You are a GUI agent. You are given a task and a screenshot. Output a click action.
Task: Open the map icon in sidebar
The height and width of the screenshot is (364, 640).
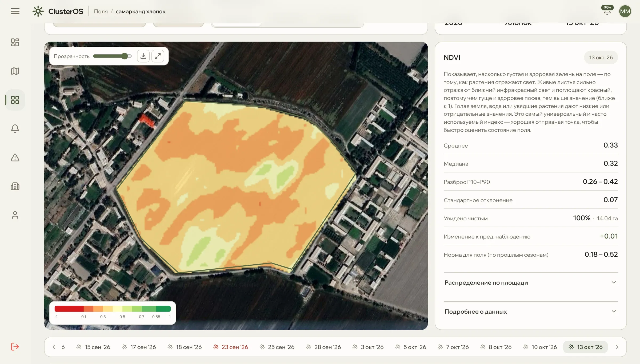pyautogui.click(x=15, y=71)
